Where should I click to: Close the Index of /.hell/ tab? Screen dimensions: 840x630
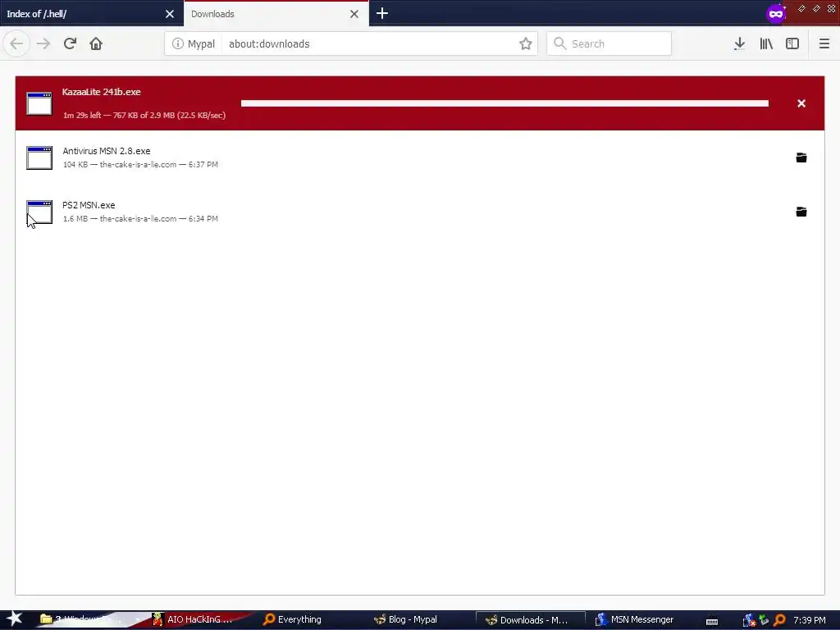pos(169,14)
